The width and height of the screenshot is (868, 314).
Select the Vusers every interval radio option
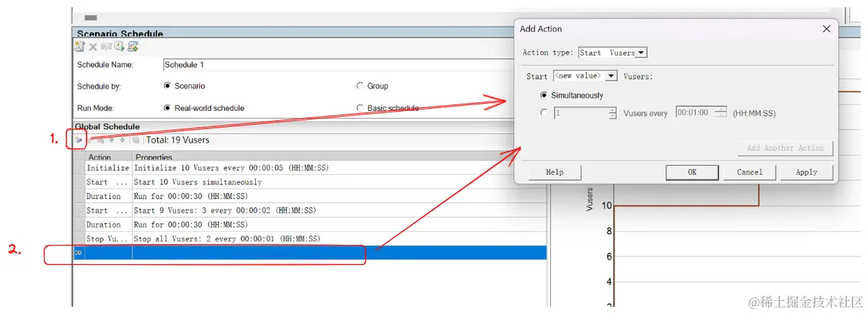pos(544,113)
